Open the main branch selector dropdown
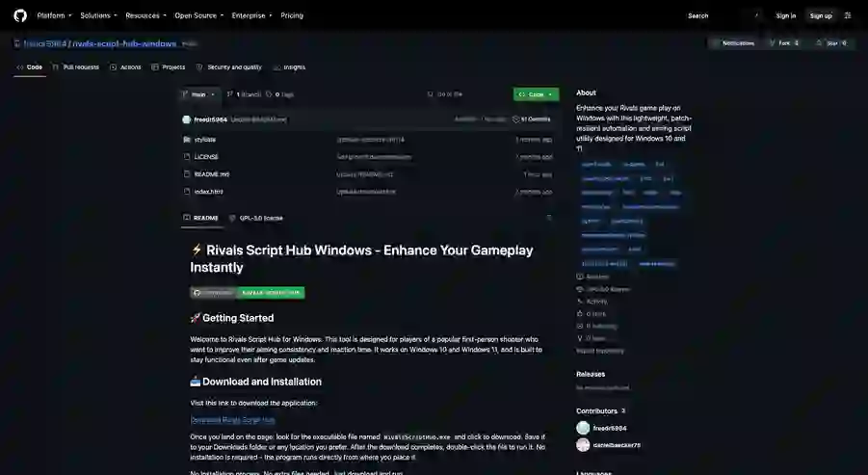Image resolution: width=868 pixels, height=475 pixels. click(199, 94)
